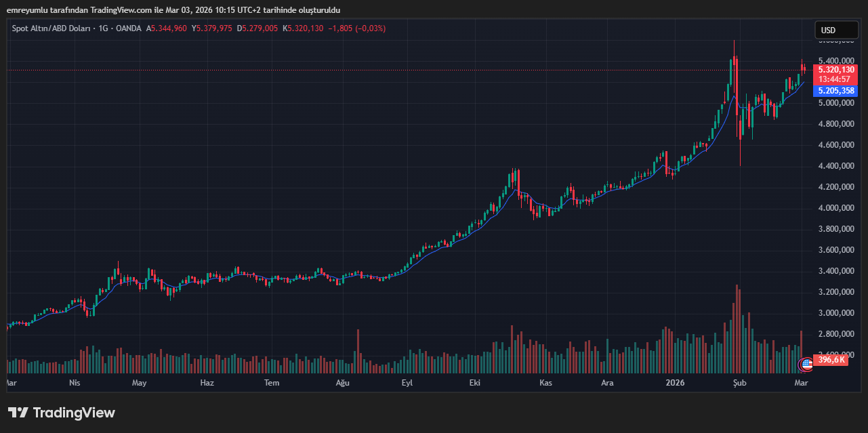The height and width of the screenshot is (433, 868).
Task: Open the USD currency selector
Action: tap(835, 30)
